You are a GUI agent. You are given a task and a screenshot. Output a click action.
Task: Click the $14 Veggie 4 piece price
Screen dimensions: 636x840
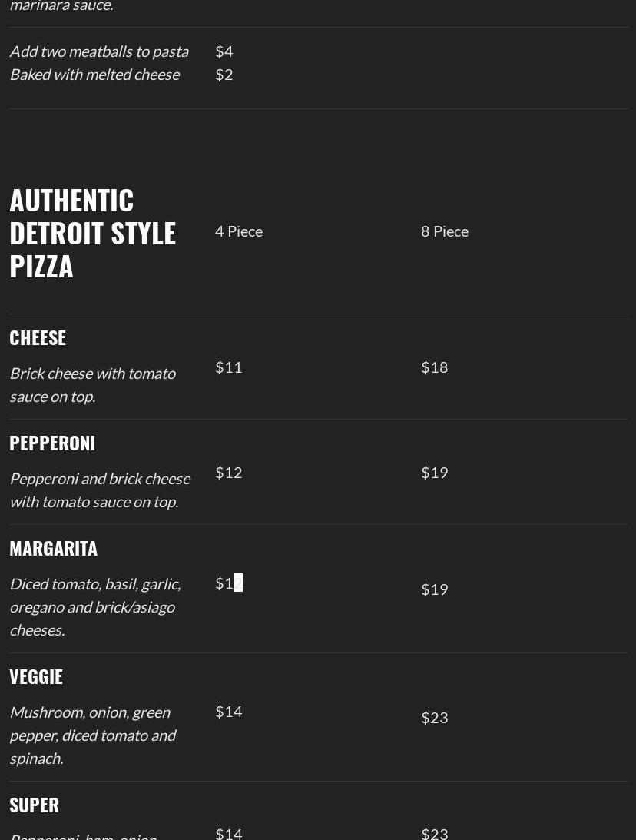(x=229, y=712)
